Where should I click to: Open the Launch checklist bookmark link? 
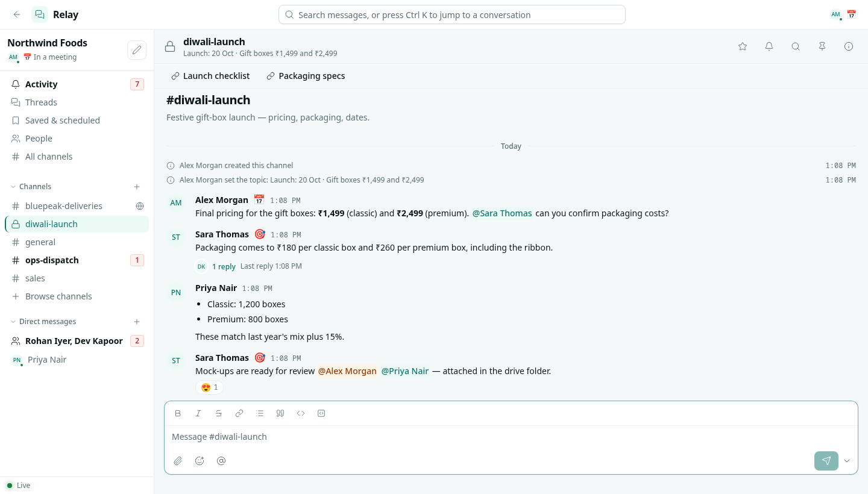pos(210,76)
